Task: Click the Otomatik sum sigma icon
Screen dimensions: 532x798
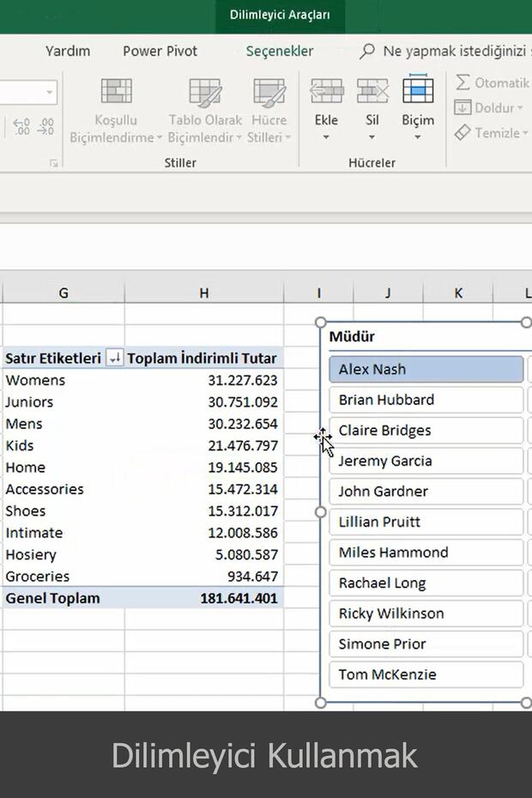Action: pyautogui.click(x=463, y=82)
